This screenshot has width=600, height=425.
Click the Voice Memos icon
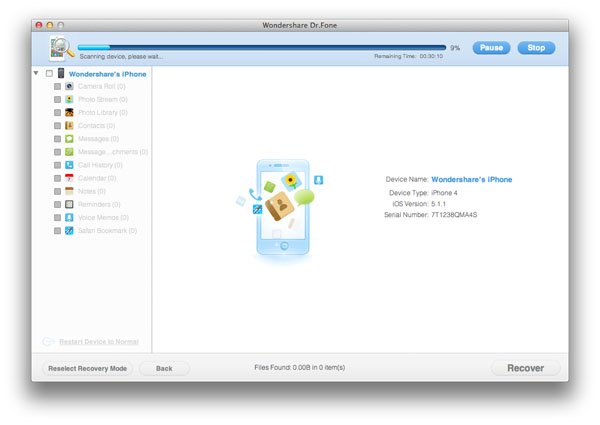tap(69, 218)
